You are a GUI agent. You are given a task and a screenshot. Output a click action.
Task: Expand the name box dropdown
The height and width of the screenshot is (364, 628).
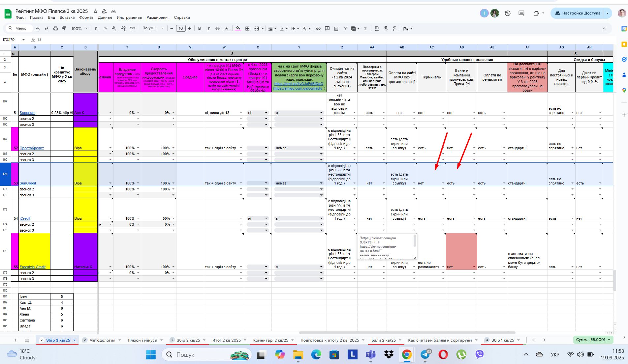pos(23,40)
